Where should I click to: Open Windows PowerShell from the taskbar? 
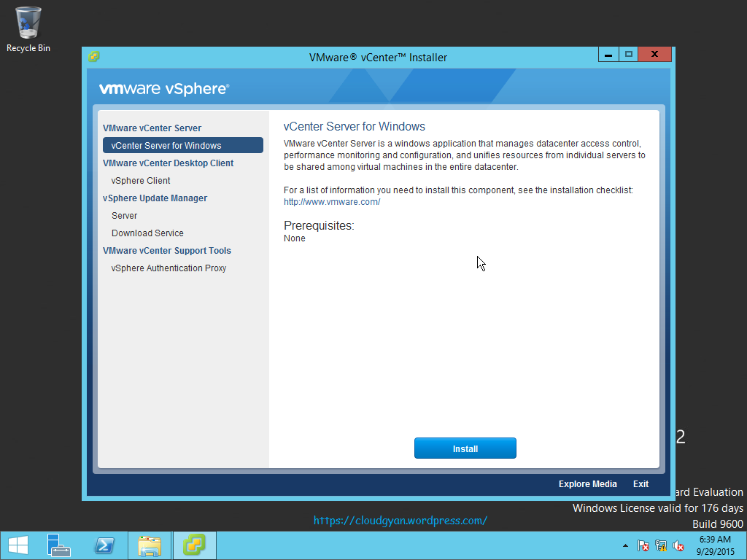[x=104, y=545]
